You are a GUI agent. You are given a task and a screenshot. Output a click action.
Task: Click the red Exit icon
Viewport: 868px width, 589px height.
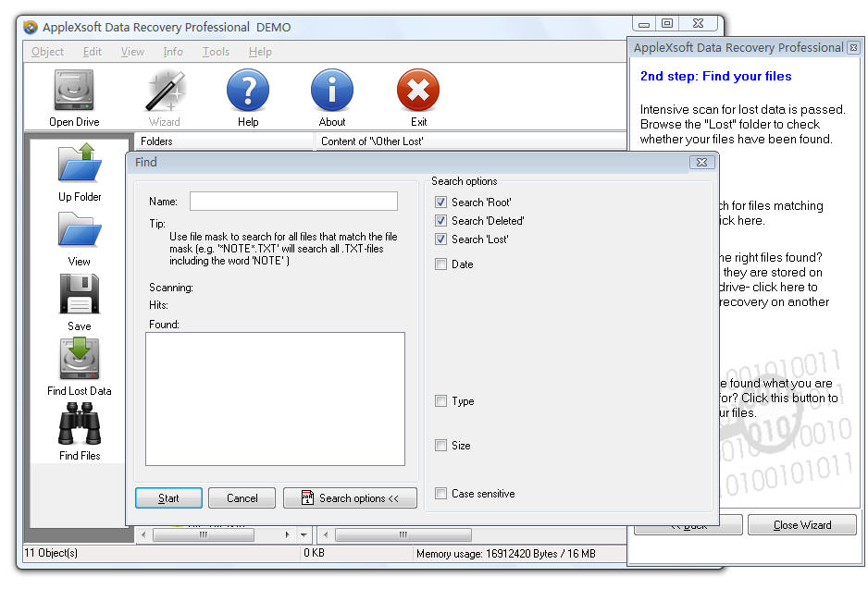tap(418, 90)
